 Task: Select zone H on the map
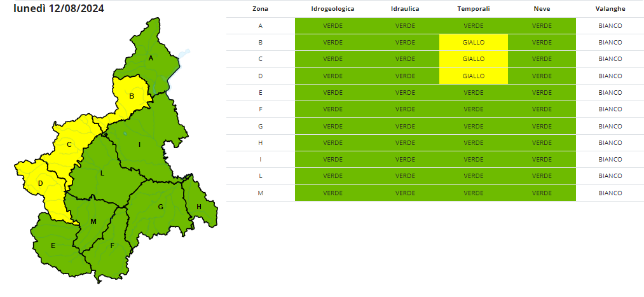[198, 207]
